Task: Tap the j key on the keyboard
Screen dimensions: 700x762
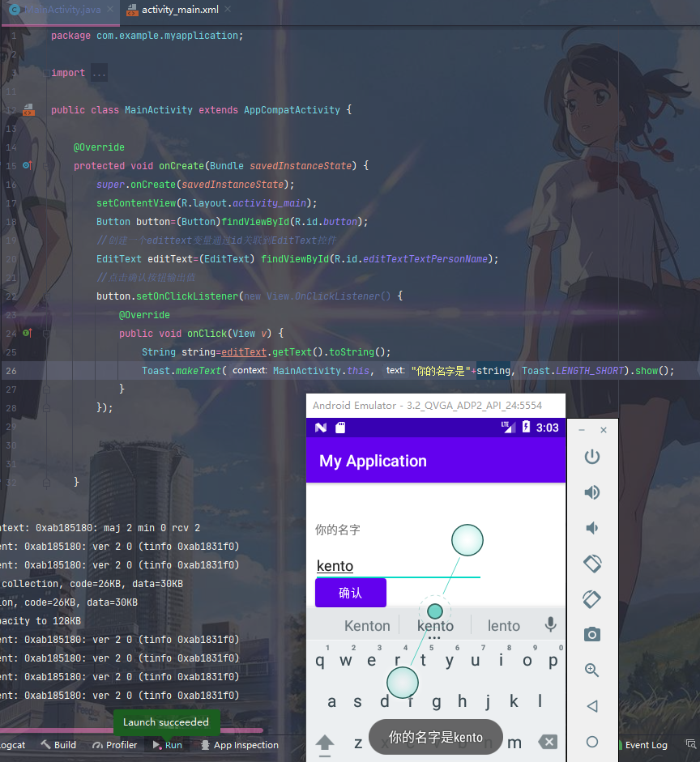Action: (488, 701)
